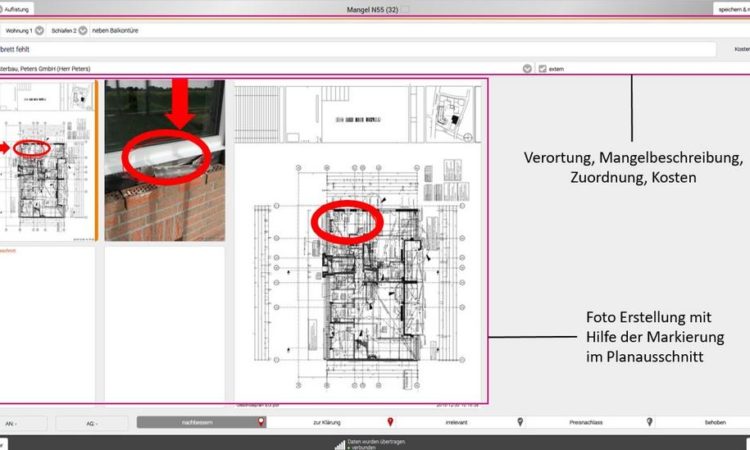750x450 pixels.
Task: Open the brick windowsill photo thumbnail
Action: pos(165,161)
